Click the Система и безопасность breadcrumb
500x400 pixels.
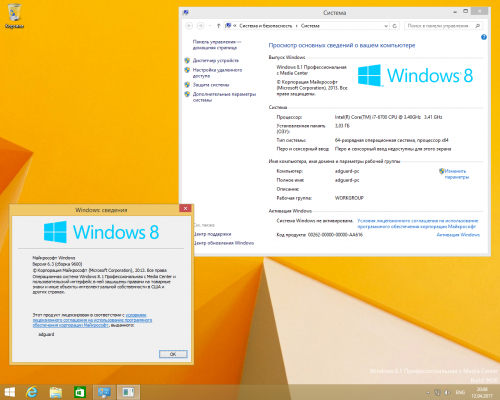click(x=266, y=26)
